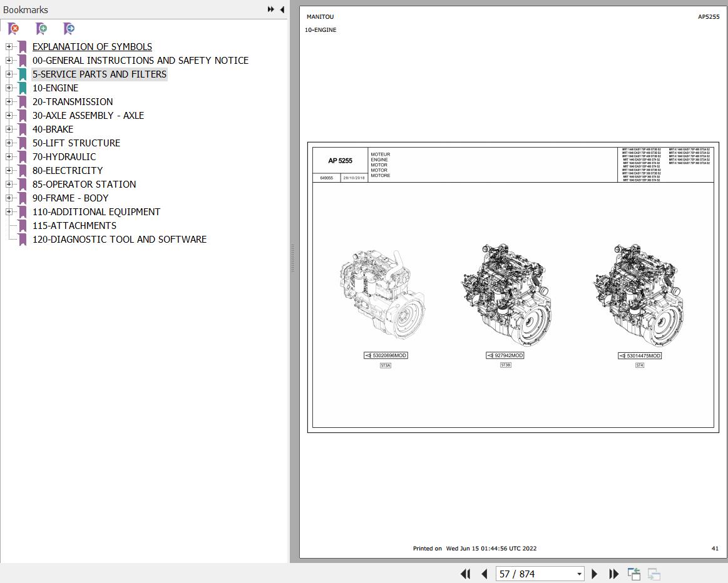Go to previous page arrow
This screenshot has height=583, width=728.
[484, 574]
